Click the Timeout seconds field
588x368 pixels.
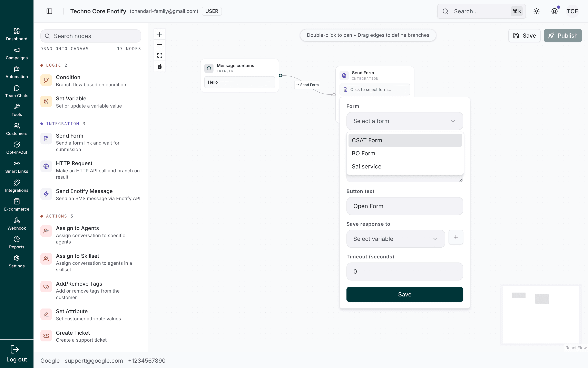[404, 271]
